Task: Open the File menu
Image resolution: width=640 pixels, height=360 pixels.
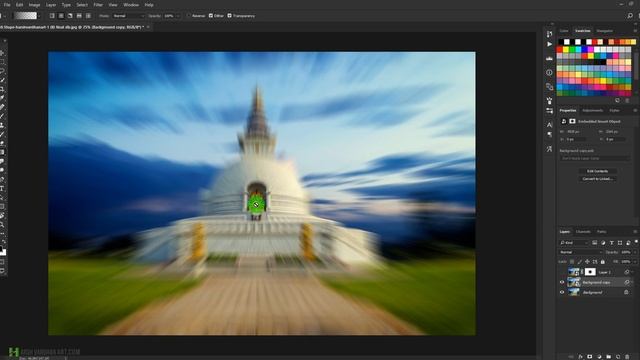Action: (x=7, y=5)
